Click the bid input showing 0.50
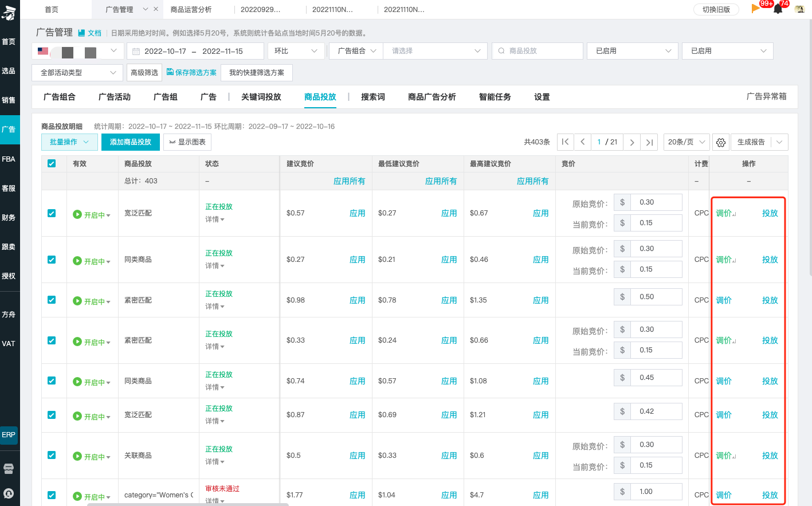 click(x=656, y=297)
